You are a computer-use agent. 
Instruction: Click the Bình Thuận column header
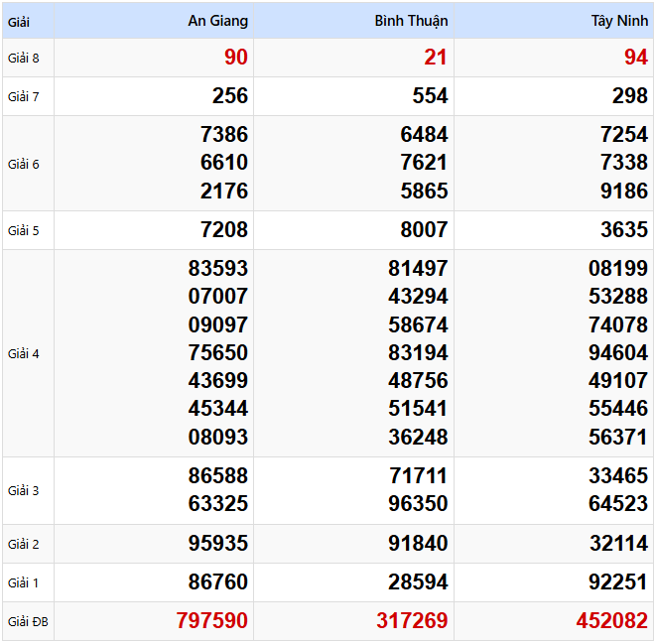pyautogui.click(x=411, y=21)
